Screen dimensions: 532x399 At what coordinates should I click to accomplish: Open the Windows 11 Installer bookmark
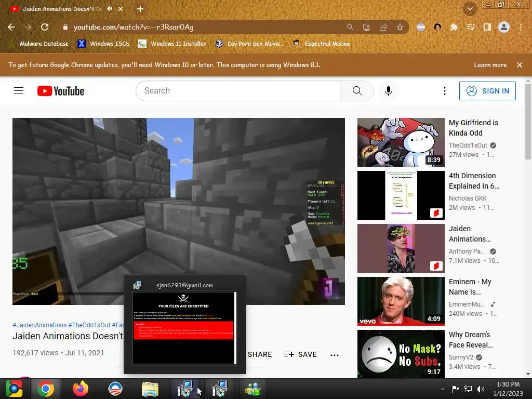tap(172, 44)
